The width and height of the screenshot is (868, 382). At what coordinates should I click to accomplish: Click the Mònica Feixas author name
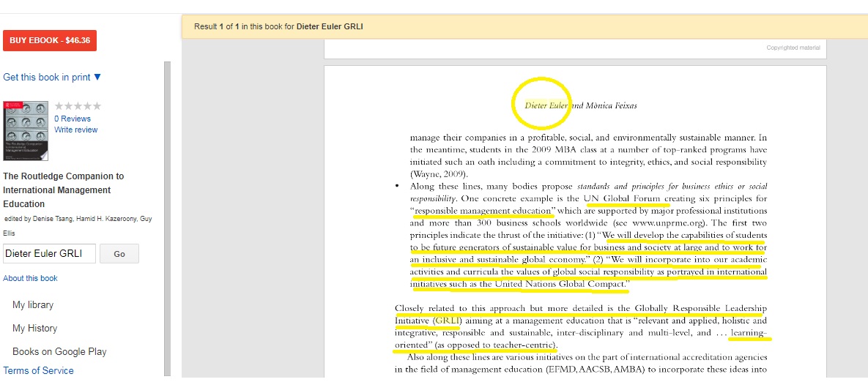click(x=612, y=105)
